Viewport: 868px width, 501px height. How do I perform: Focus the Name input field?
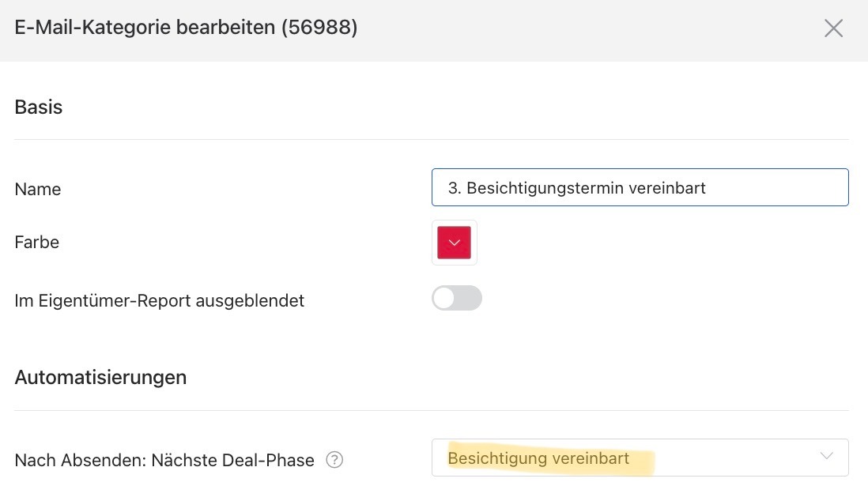pyautogui.click(x=640, y=187)
